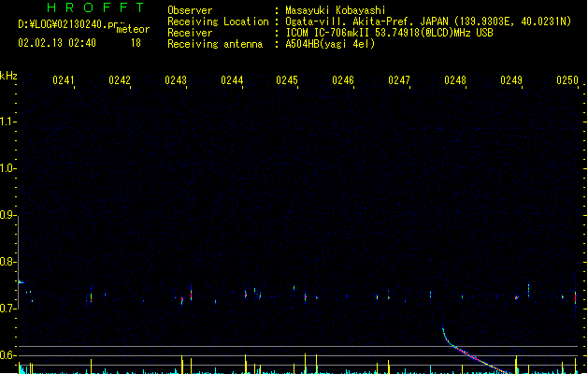The image size is (588, 374).
Task: Click time marker 0248
Action: click(455, 80)
